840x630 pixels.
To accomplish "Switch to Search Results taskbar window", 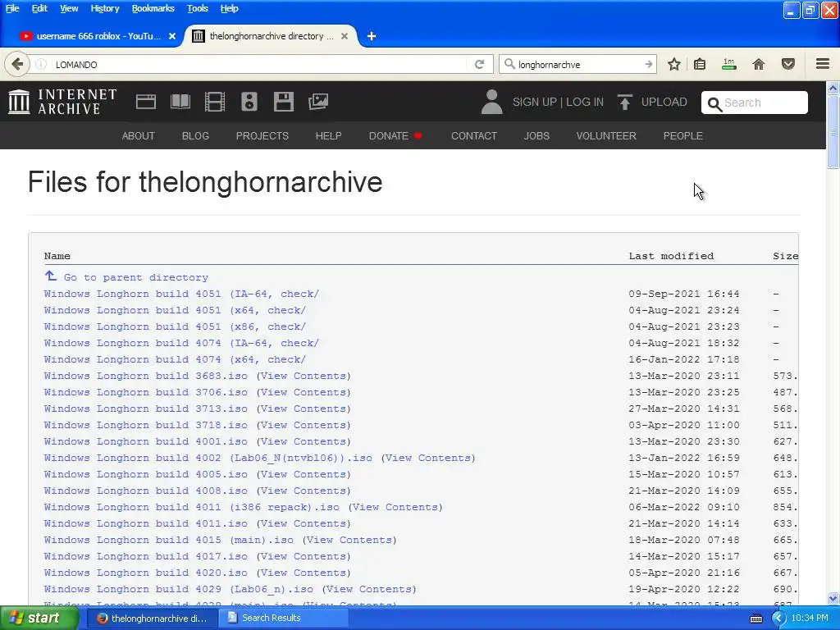I will (283, 619).
